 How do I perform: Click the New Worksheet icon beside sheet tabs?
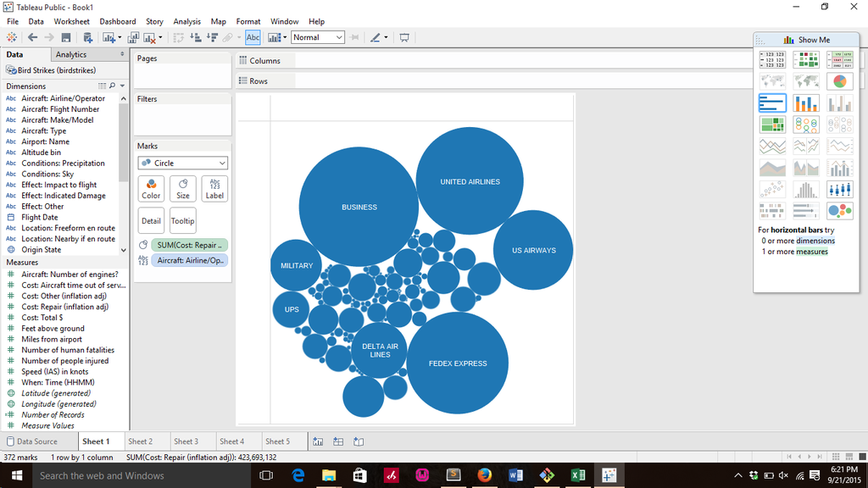[x=318, y=441]
